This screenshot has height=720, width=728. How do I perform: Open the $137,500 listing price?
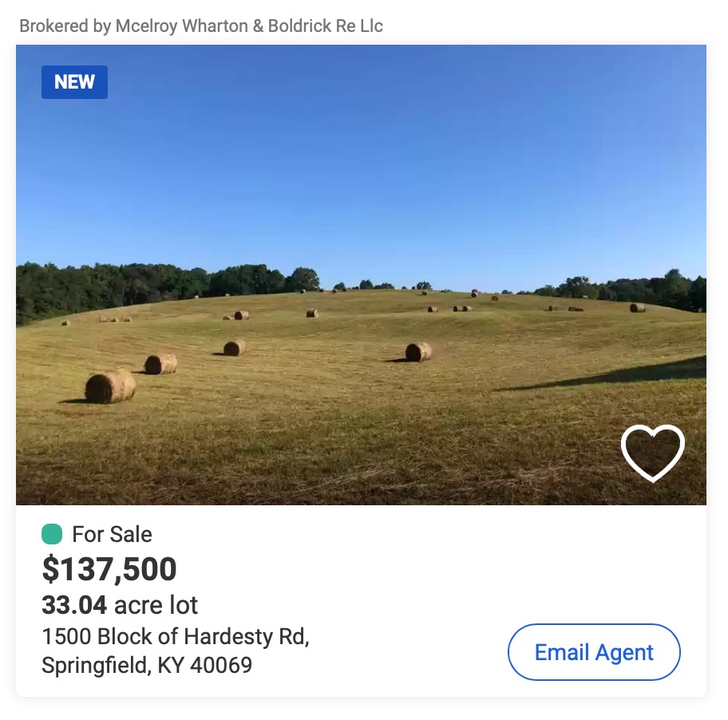[x=109, y=569]
